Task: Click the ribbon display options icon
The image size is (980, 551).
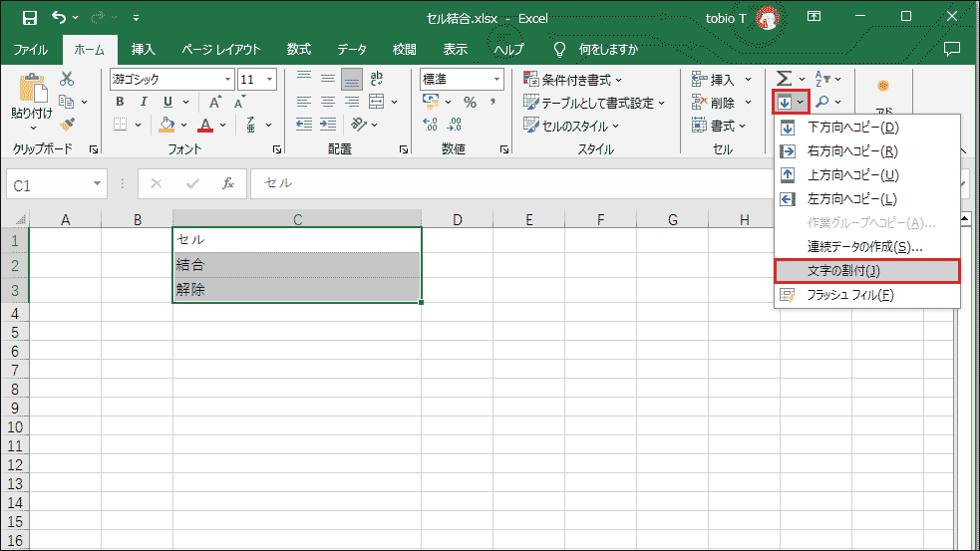Action: point(814,17)
